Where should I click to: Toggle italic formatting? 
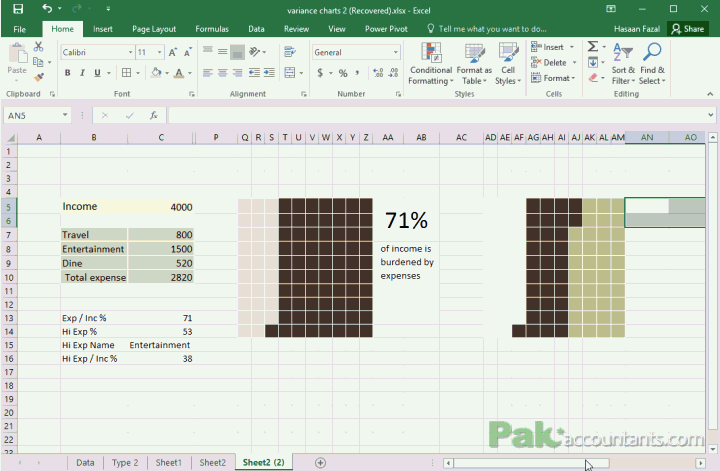tap(82, 73)
